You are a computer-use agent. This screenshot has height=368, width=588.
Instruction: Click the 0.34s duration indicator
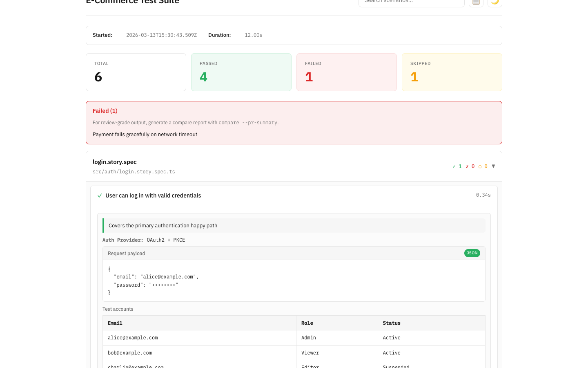483,195
